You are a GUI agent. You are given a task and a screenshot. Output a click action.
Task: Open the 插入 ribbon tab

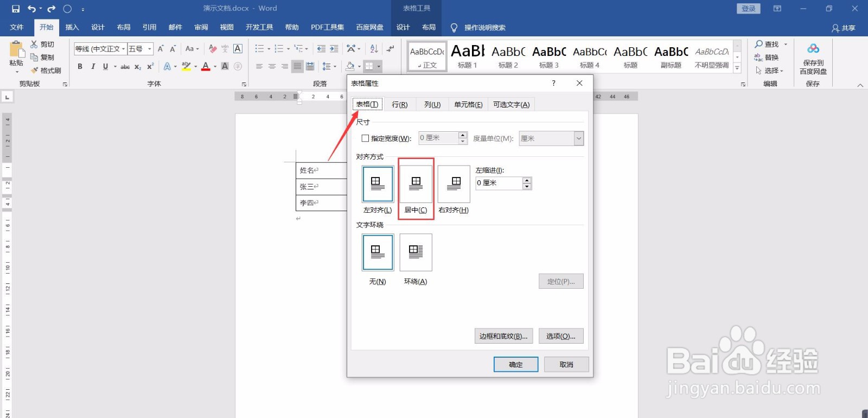click(72, 27)
